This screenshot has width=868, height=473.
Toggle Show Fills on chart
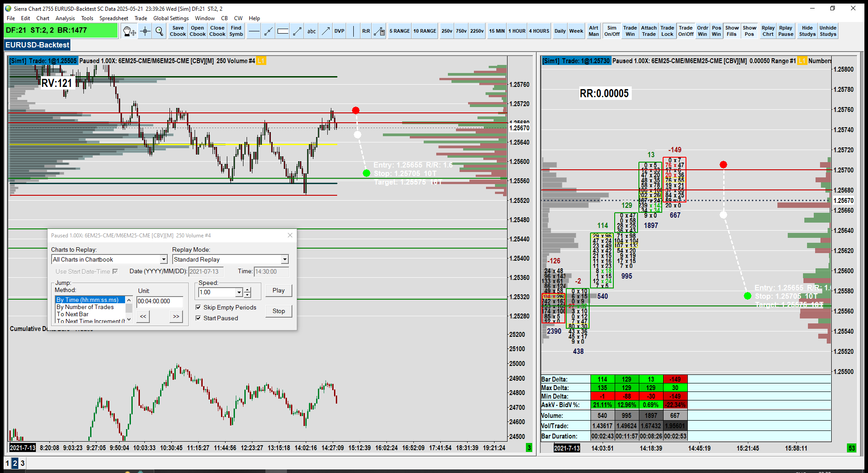pyautogui.click(x=732, y=31)
